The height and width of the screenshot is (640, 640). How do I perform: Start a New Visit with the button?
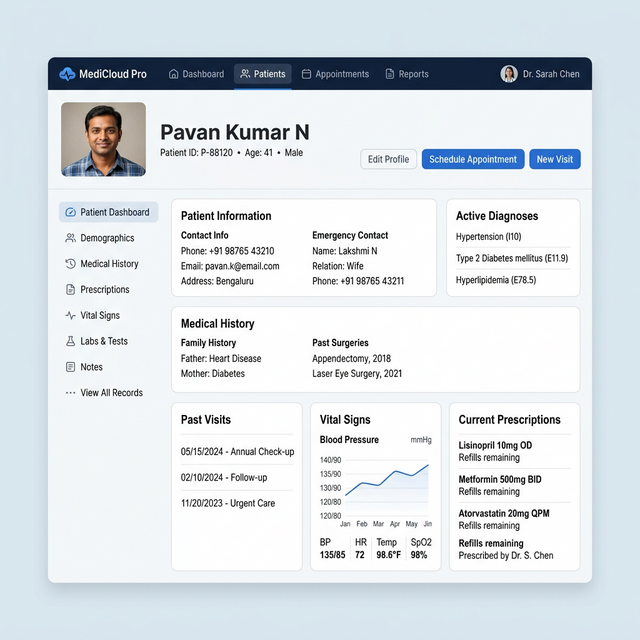[x=555, y=159]
